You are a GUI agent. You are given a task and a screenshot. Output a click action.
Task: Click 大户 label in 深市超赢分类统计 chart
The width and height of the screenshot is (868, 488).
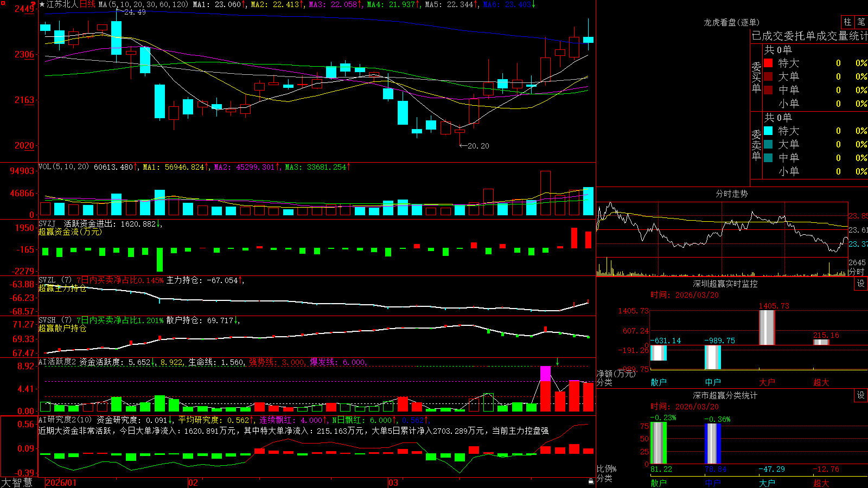coord(767,483)
